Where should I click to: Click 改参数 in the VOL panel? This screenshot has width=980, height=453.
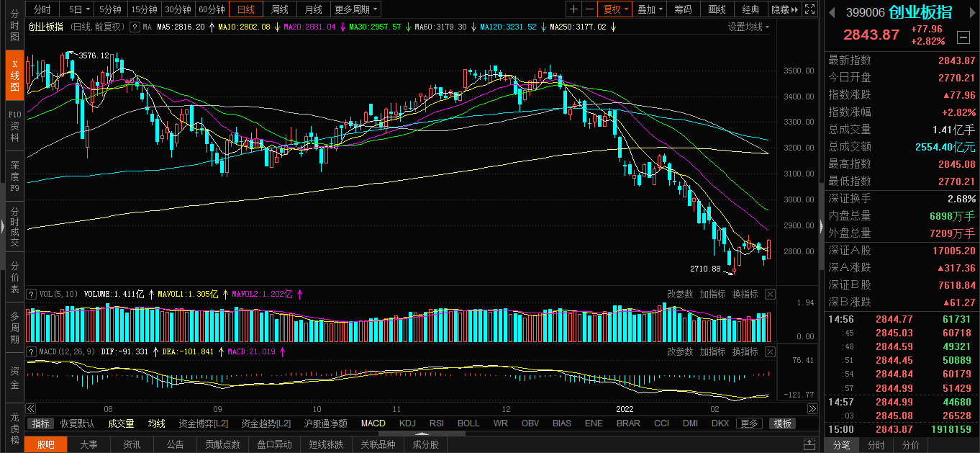coord(680,294)
